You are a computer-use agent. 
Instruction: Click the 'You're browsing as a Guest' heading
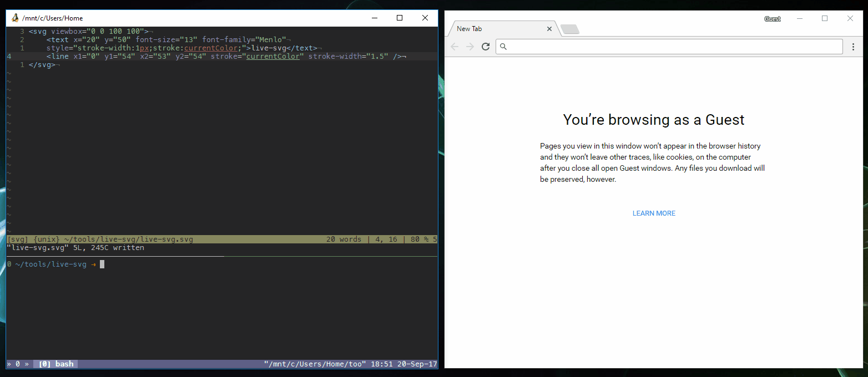tap(654, 120)
